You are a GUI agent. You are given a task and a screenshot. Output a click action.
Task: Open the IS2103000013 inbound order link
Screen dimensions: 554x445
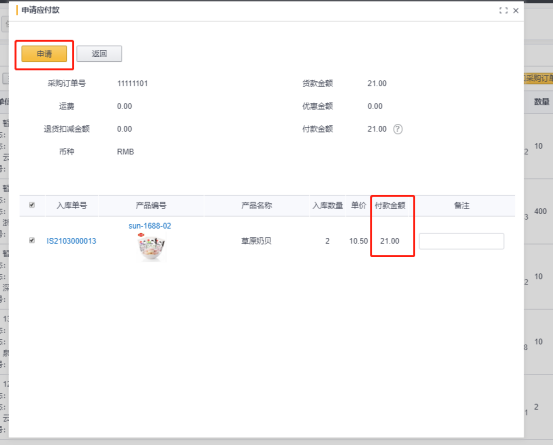pyautogui.click(x=71, y=241)
